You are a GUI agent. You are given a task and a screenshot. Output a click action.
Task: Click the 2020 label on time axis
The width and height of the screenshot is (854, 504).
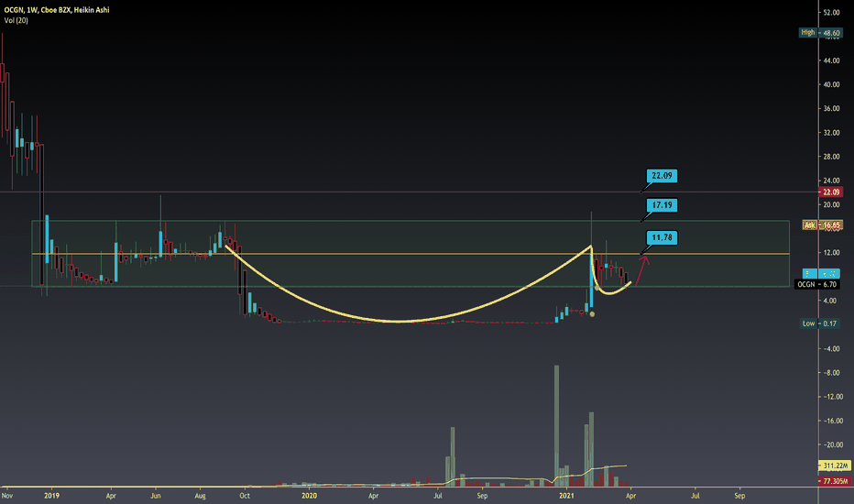tap(310, 496)
